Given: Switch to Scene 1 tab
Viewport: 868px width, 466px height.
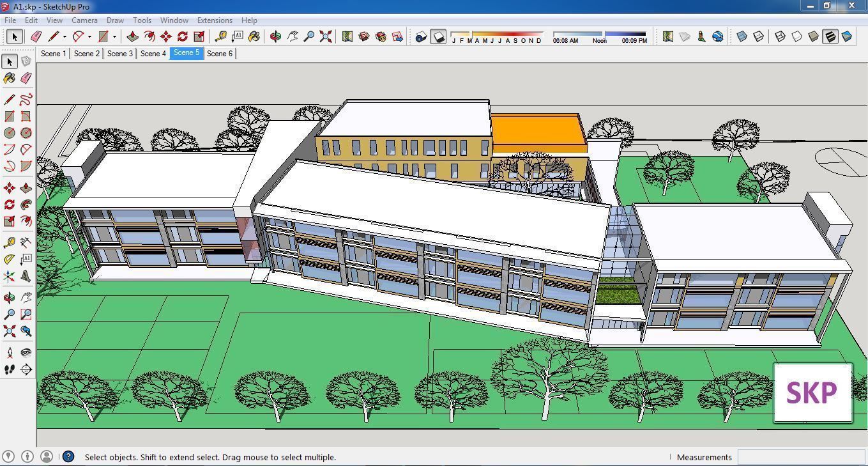Looking at the screenshot, I should (x=53, y=54).
